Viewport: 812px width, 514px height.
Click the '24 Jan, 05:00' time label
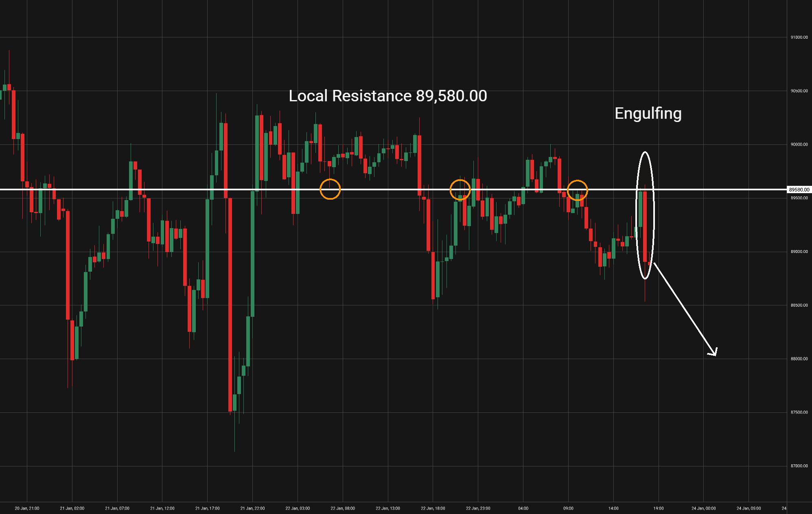point(749,508)
